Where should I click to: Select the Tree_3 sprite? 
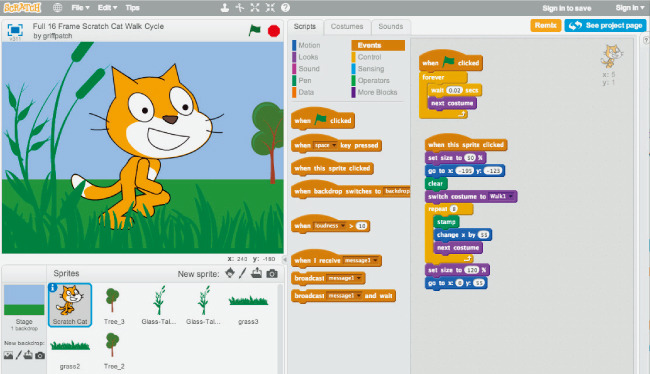click(114, 306)
